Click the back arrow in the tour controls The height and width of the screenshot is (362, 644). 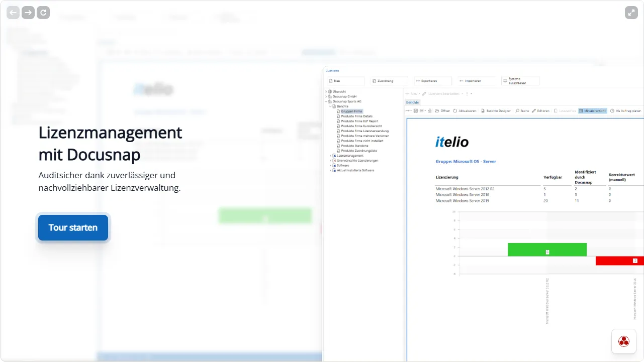point(13,13)
